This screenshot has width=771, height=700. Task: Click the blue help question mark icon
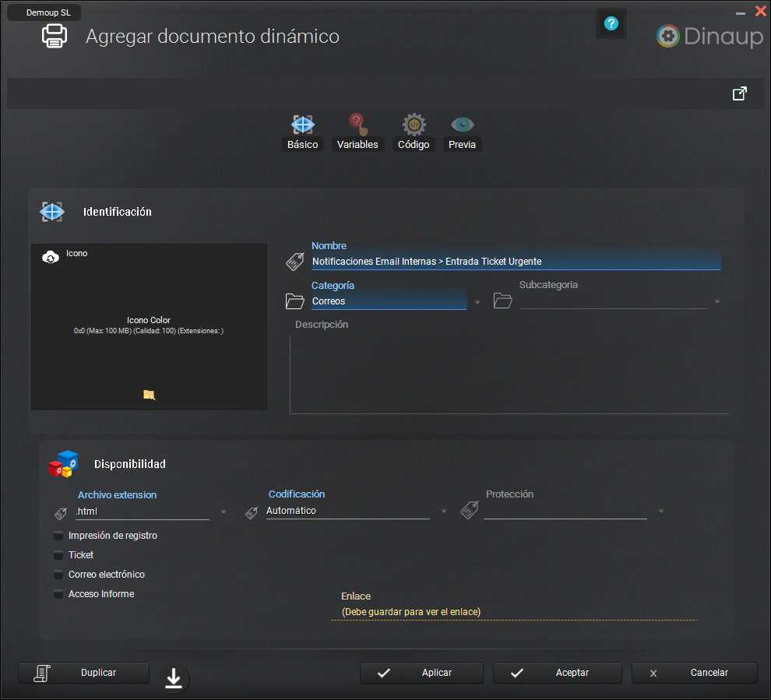(611, 24)
